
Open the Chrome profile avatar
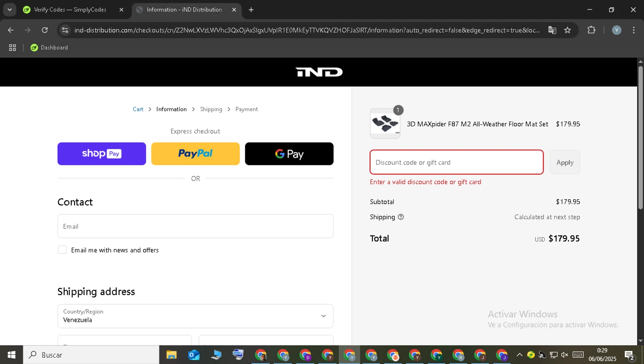(x=617, y=30)
